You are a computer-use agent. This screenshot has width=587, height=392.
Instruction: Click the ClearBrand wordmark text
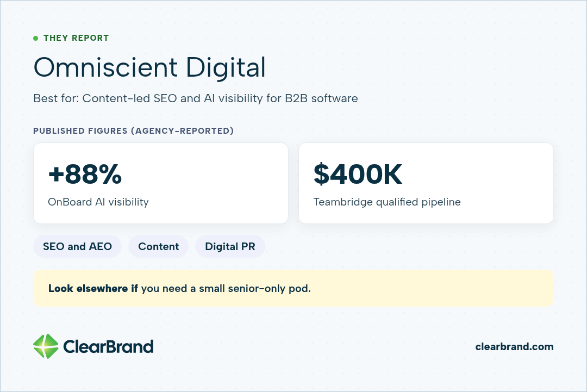pyautogui.click(x=108, y=347)
